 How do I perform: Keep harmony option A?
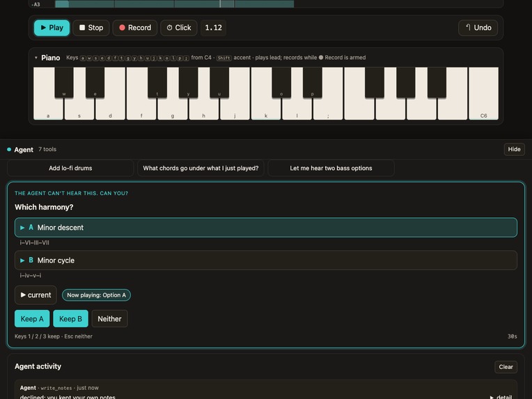(32, 319)
